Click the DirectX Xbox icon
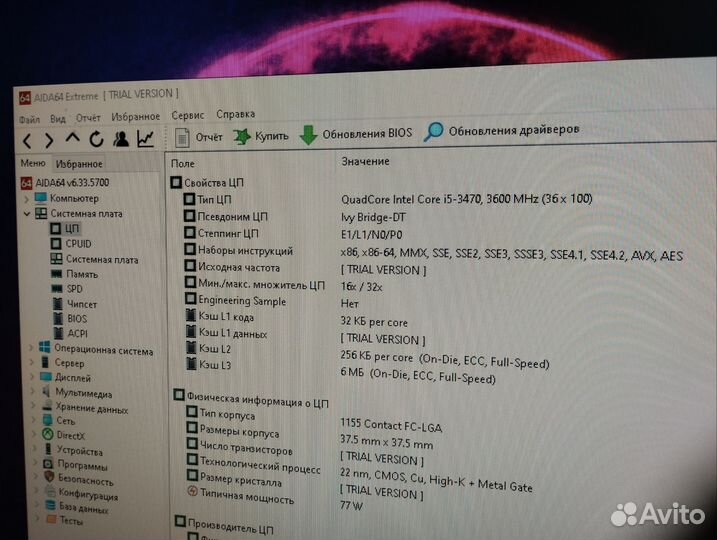The image size is (717, 540). click(48, 434)
